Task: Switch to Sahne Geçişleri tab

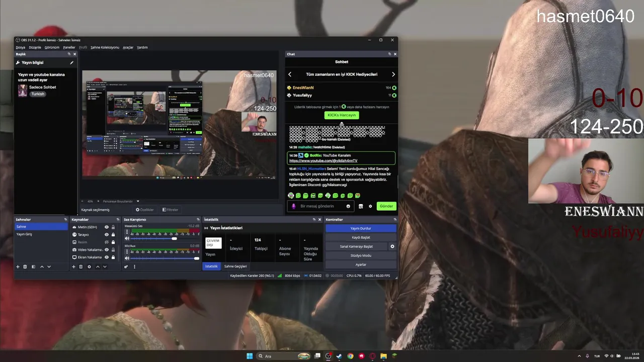Action: pos(235,266)
